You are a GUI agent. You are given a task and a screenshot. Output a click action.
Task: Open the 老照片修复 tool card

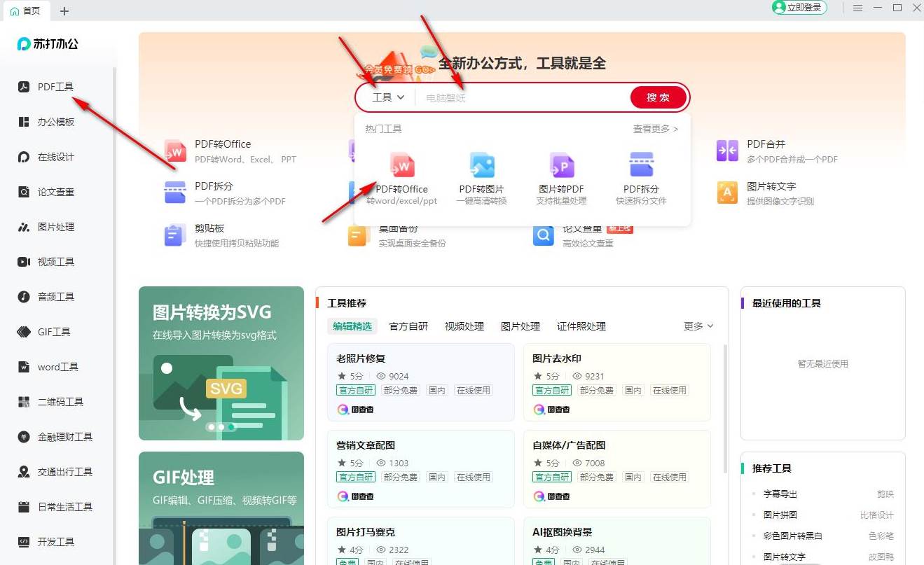[x=421, y=382]
